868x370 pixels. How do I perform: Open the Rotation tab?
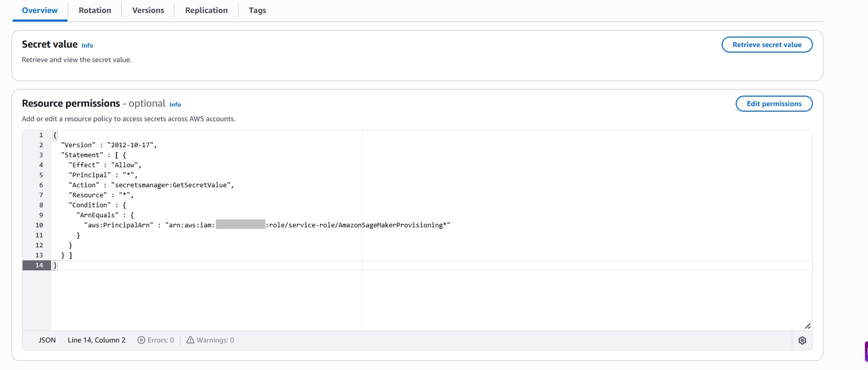[x=95, y=11]
